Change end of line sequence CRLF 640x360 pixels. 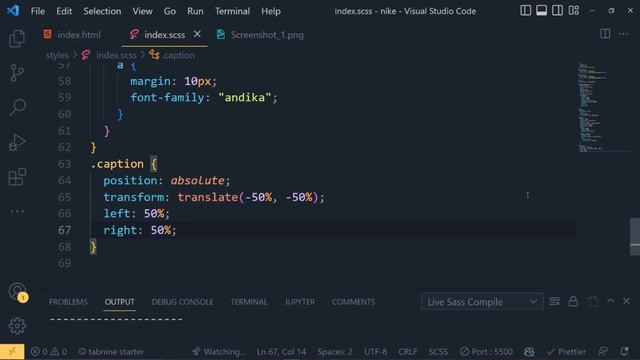[x=407, y=351]
